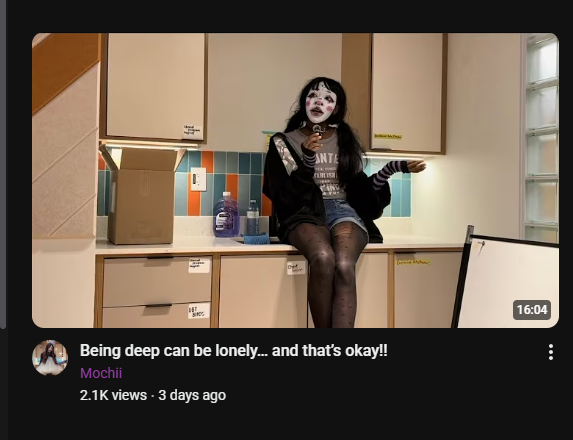Image resolution: width=573 pixels, height=440 pixels.
Task: Click the 16:04 duration badge
Action: click(x=532, y=310)
